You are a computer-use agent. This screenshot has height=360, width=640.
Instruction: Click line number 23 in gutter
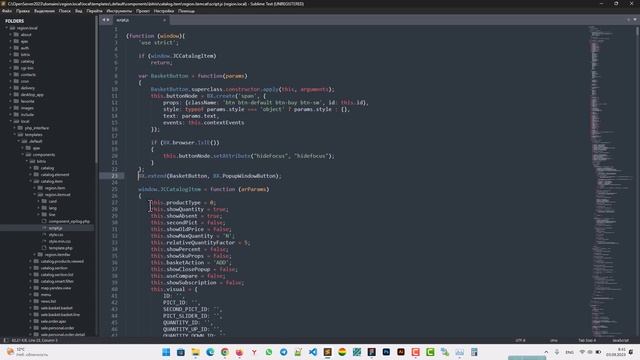pos(115,176)
